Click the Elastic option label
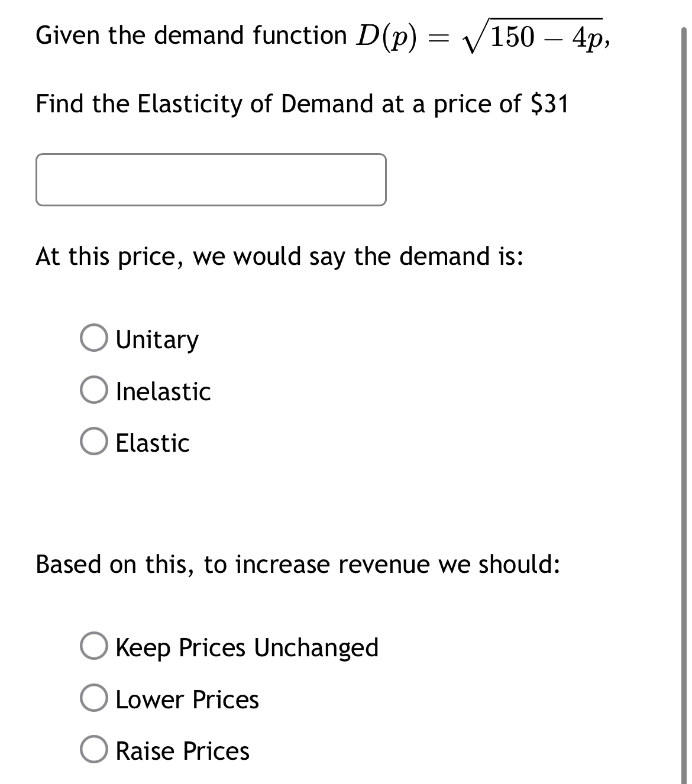This screenshot has width=692, height=784. point(151,443)
